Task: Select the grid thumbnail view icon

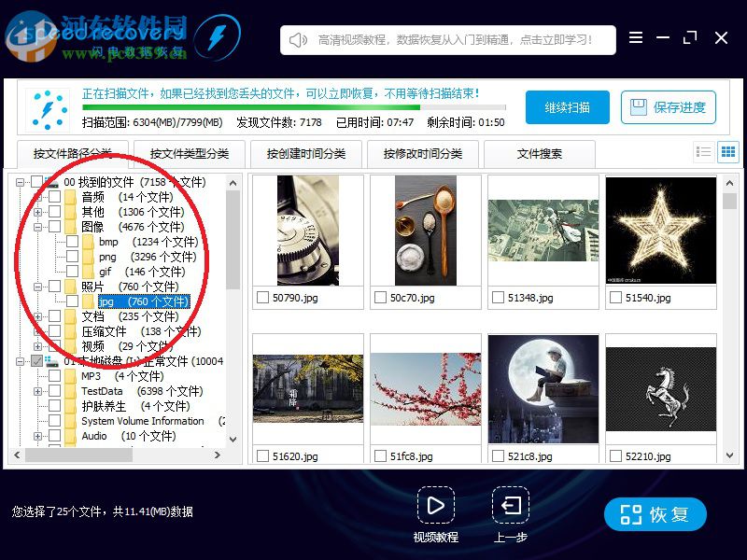Action: [x=727, y=151]
